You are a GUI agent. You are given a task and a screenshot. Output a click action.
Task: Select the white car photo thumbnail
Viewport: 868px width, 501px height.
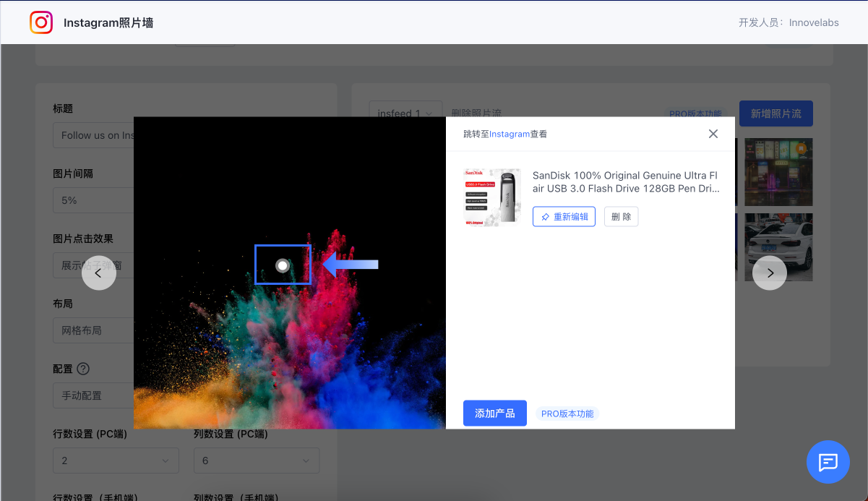click(x=778, y=247)
